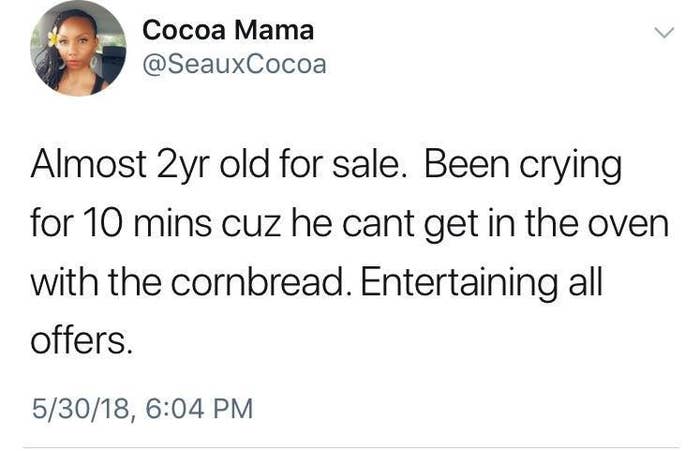Click the word 'mins' in the tweet
The height and width of the screenshot is (451, 700).
coord(172,223)
